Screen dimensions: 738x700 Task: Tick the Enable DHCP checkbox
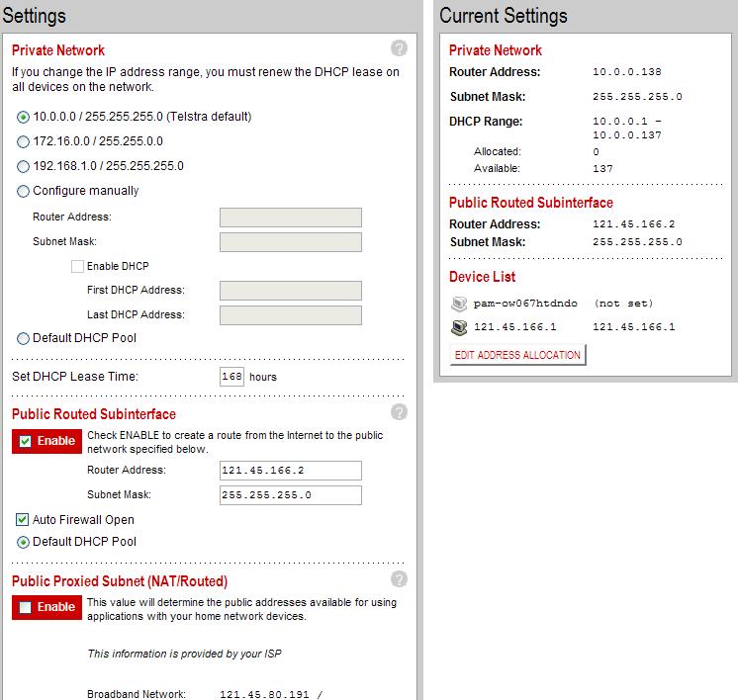tap(78, 266)
